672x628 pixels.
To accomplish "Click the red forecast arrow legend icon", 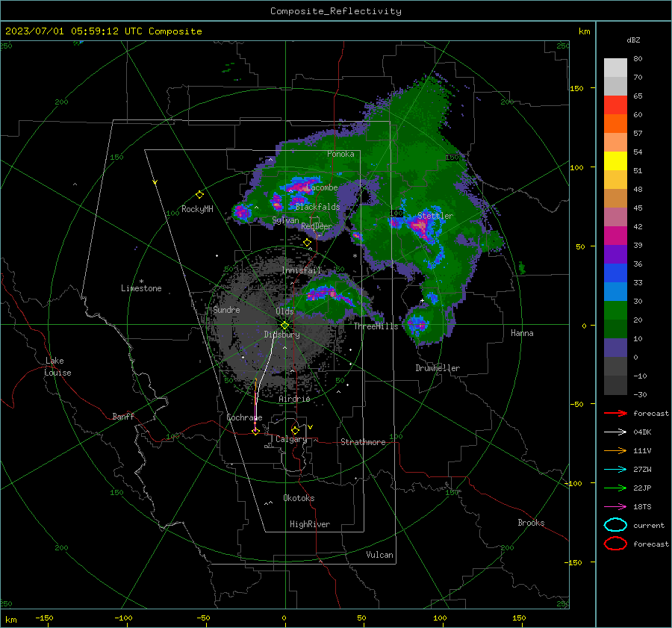I will (615, 413).
